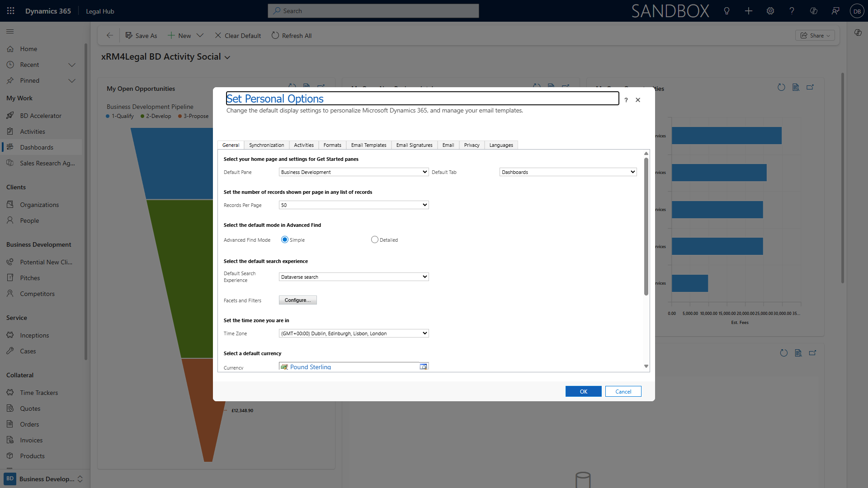This screenshot has width=868, height=488.
Task: Click the settings gear in top bar
Action: (x=770, y=11)
